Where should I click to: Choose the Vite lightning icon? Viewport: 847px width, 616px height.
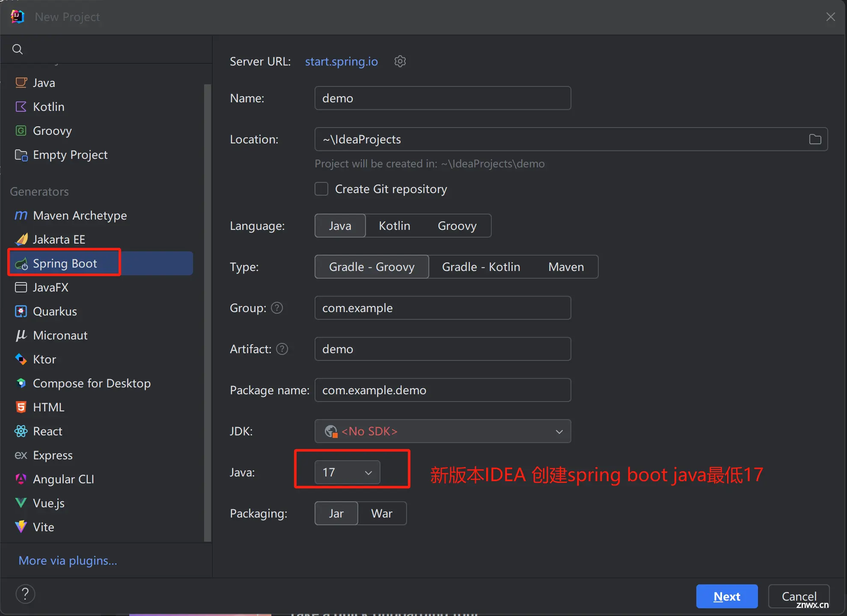[x=21, y=527]
